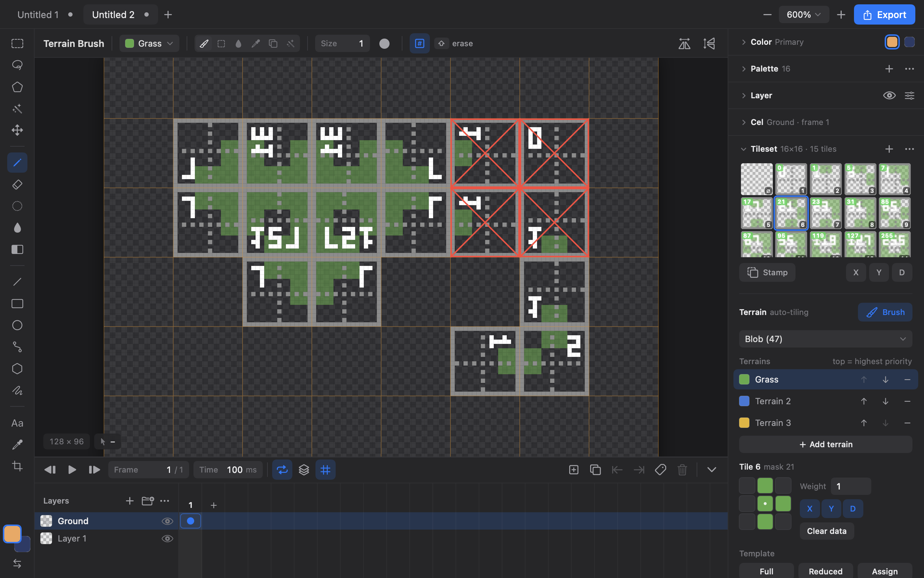Select the crop tool

click(17, 466)
